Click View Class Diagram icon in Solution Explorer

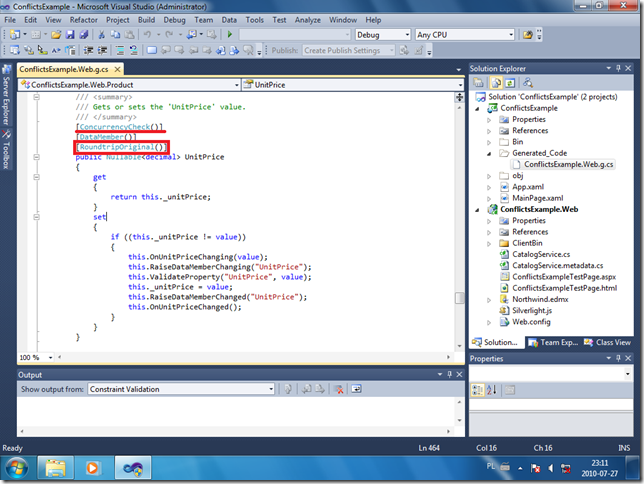pos(528,83)
